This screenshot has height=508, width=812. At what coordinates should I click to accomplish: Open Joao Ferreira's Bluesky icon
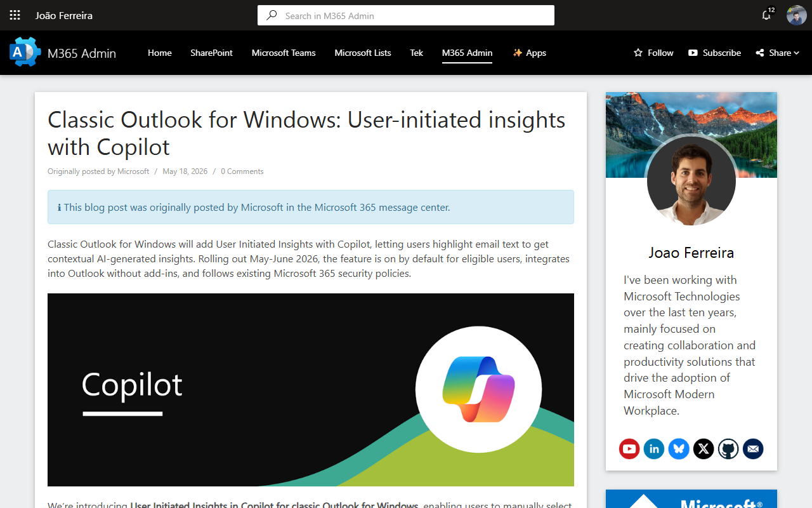[x=679, y=449]
